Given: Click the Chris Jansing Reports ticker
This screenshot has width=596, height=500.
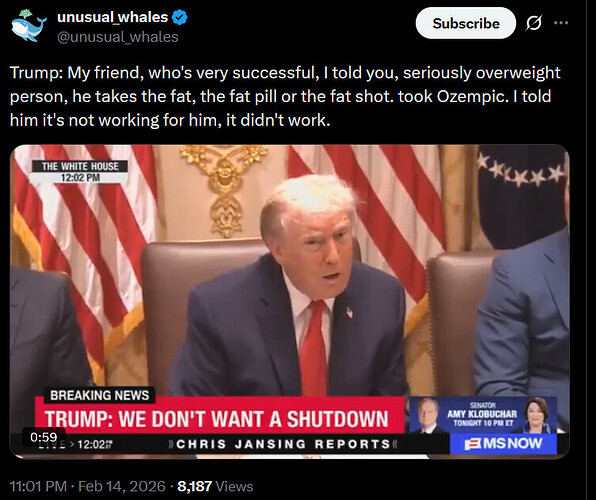Looking at the screenshot, I should pyautogui.click(x=283, y=444).
